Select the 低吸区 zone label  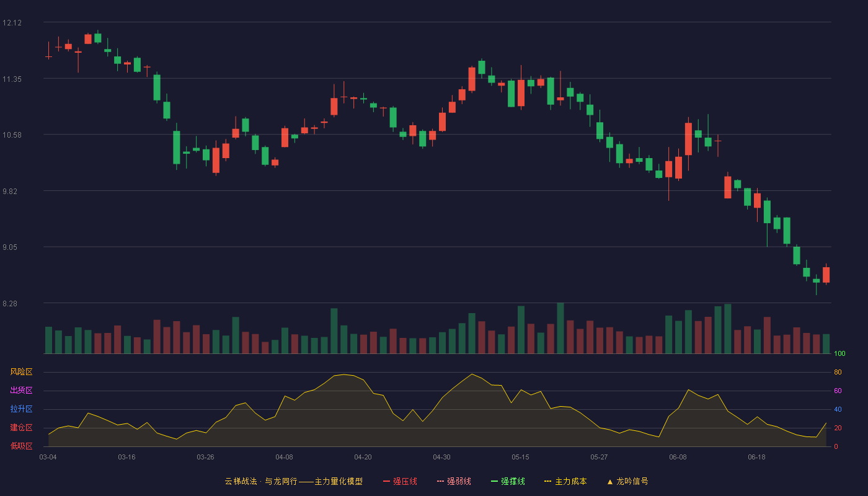click(21, 446)
